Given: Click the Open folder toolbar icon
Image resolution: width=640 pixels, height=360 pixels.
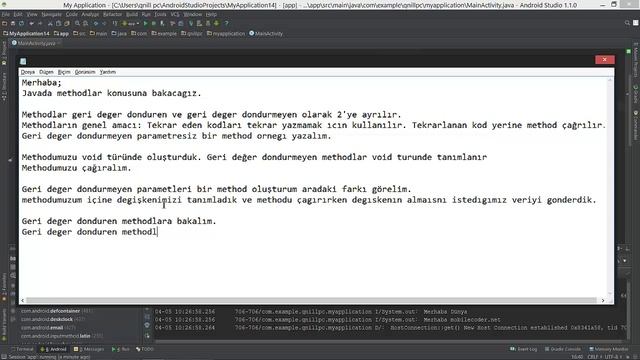Looking at the screenshot, I should pyautogui.click(x=4, y=24).
